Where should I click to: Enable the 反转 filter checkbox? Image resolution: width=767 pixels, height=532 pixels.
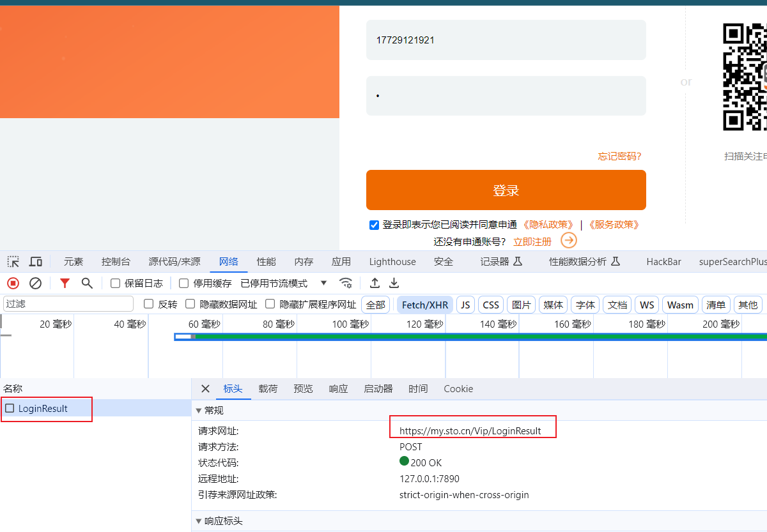[x=149, y=304]
